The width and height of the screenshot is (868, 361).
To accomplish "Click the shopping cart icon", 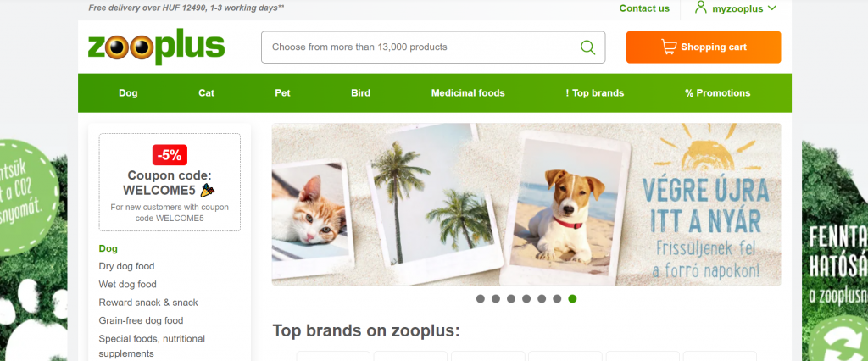I will pos(669,47).
